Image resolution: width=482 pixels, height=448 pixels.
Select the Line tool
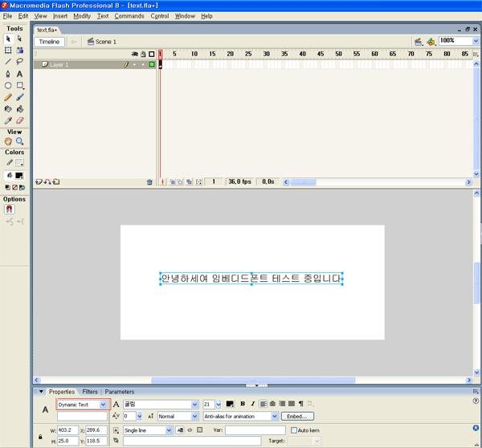(8, 62)
